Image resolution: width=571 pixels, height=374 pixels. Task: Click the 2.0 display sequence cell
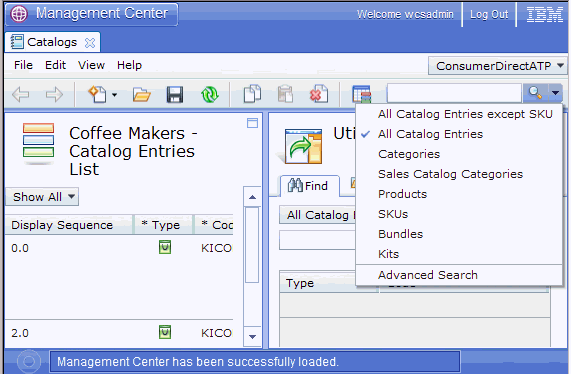tap(20, 333)
